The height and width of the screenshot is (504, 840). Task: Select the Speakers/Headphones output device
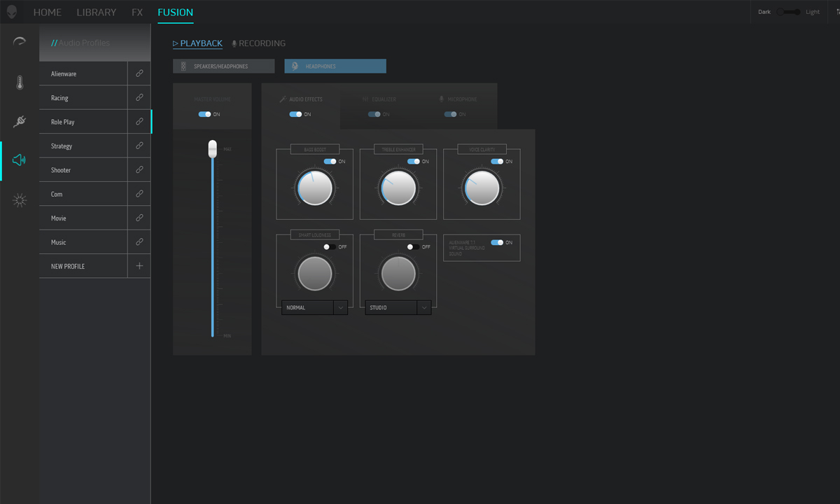tap(224, 66)
